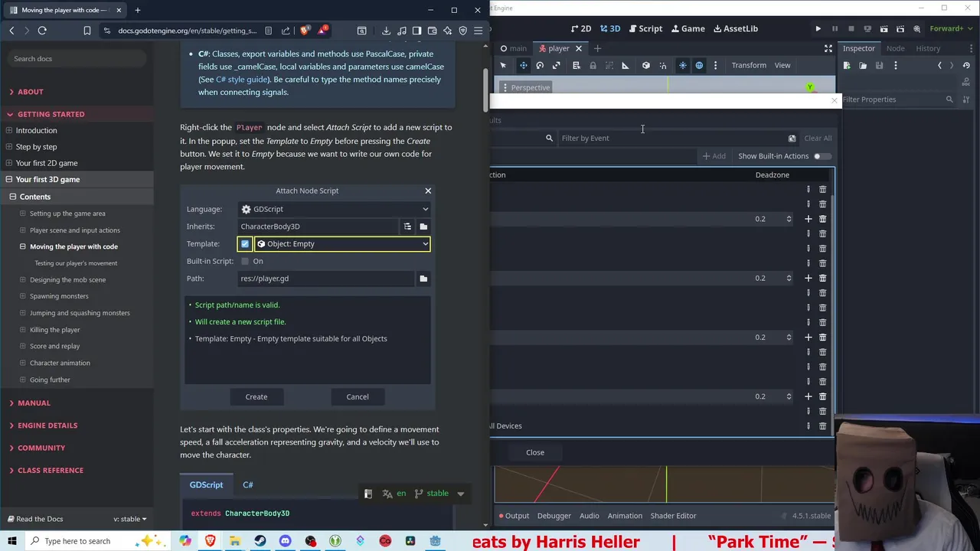The image size is (980, 551).
Task: Open the AssetLib workspace
Action: point(736,28)
